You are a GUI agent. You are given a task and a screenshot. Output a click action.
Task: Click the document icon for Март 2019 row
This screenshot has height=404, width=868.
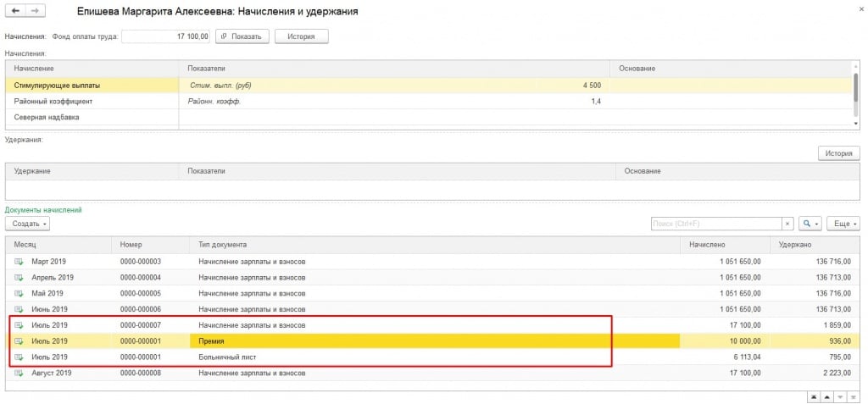19,262
